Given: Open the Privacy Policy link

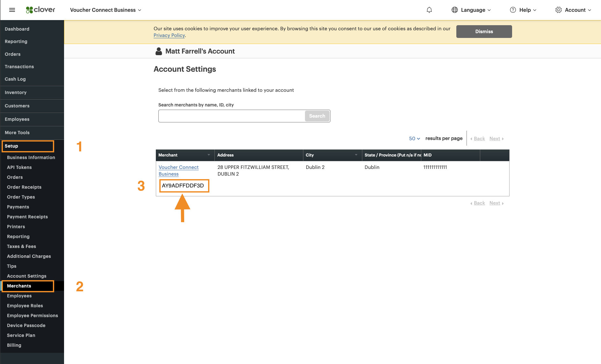Looking at the screenshot, I should tap(169, 35).
